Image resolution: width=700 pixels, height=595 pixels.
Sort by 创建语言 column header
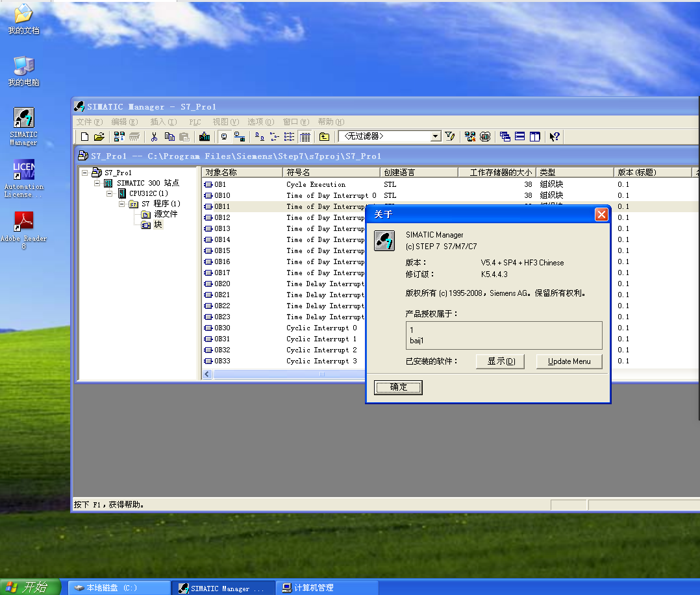pos(419,172)
